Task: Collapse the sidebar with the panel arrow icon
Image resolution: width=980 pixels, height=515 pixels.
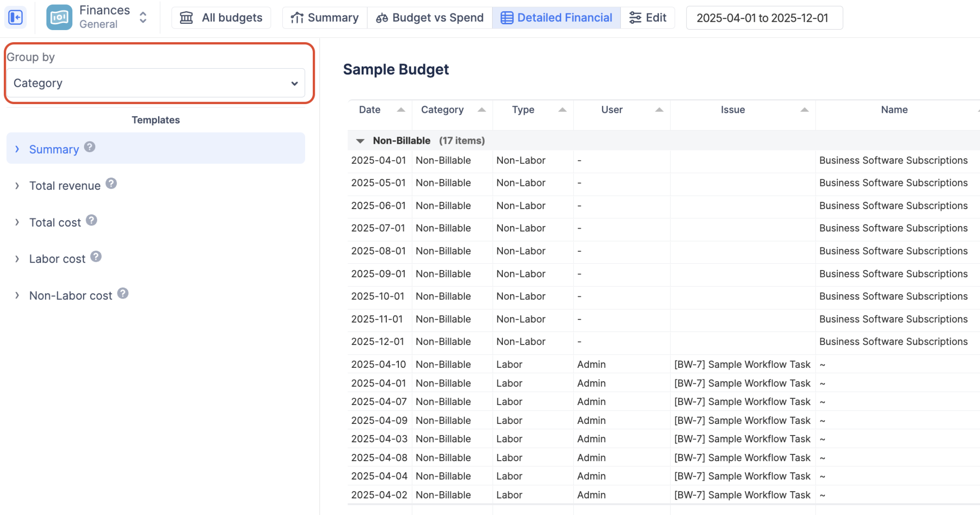Action: [15, 18]
